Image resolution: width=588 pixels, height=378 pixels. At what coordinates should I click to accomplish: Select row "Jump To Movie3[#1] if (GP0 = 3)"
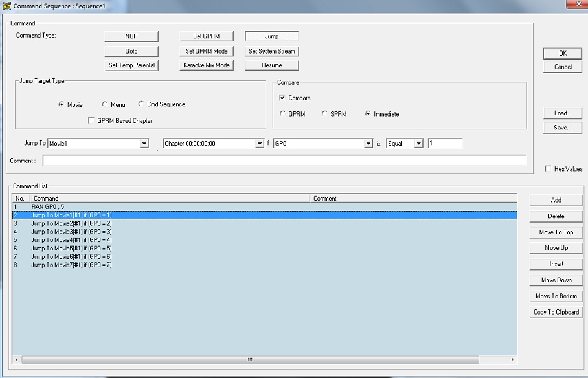pos(264,232)
